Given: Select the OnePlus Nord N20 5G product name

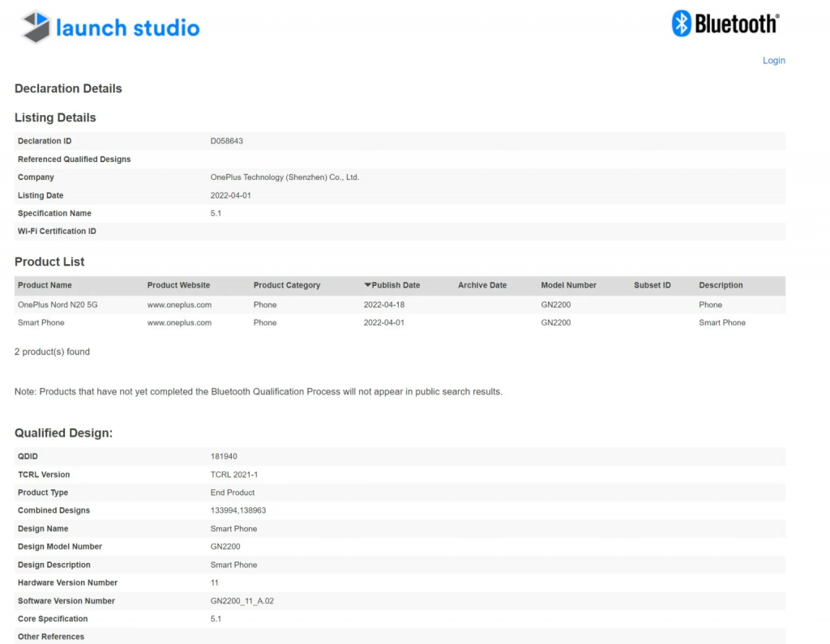Looking at the screenshot, I should click(58, 305).
